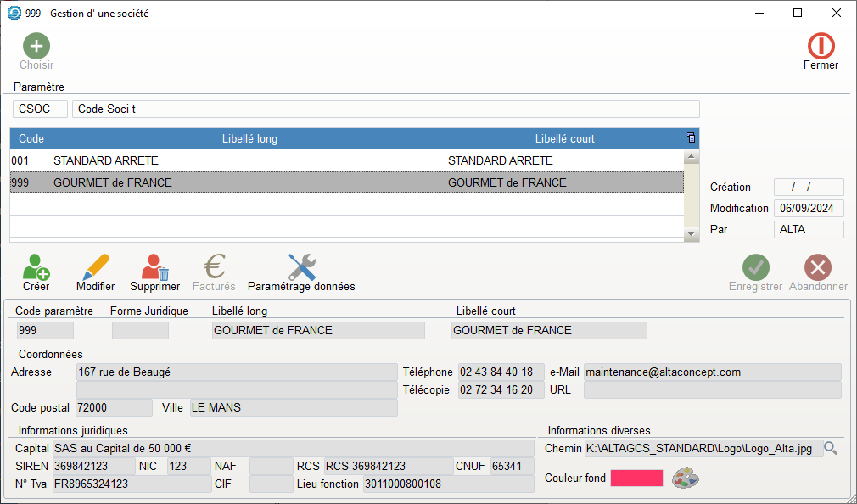Viewport: 857px width, 504px height.
Task: Click the green Choisir plus icon
Action: [x=36, y=46]
